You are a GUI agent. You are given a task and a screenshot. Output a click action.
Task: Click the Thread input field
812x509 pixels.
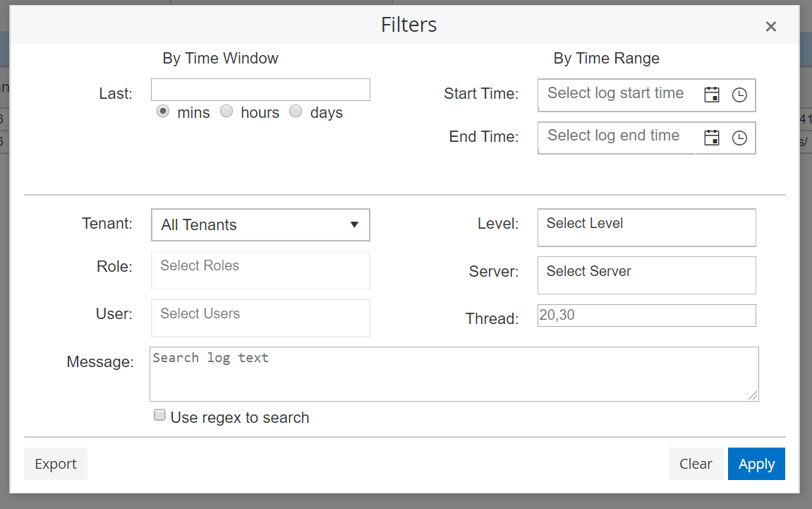coord(646,316)
